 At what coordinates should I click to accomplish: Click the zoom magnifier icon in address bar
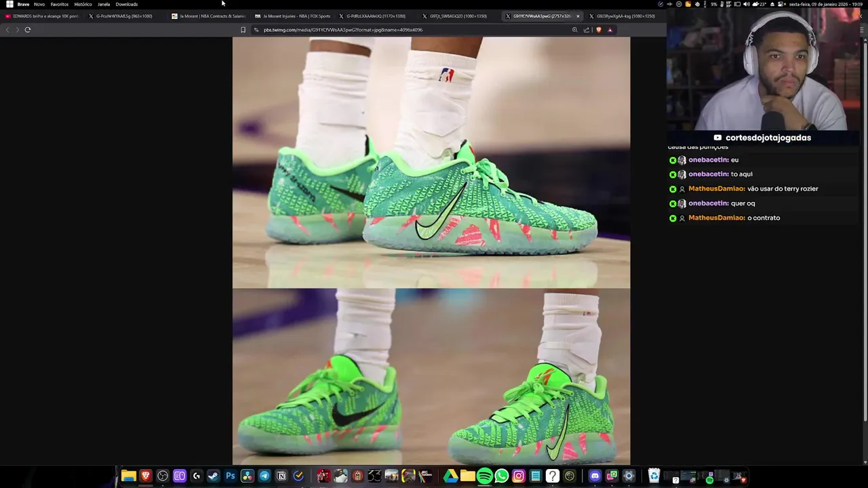[575, 30]
